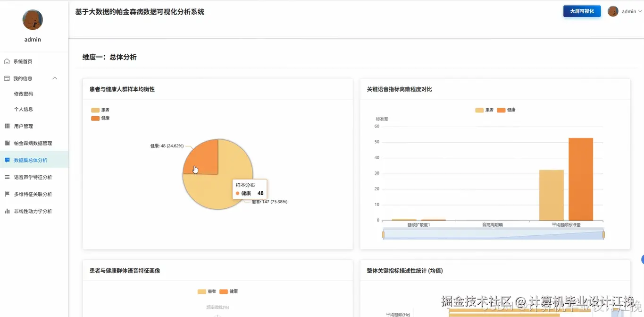Toggle 健康 legend in pie chart
This screenshot has height=317, width=644.
[100, 118]
